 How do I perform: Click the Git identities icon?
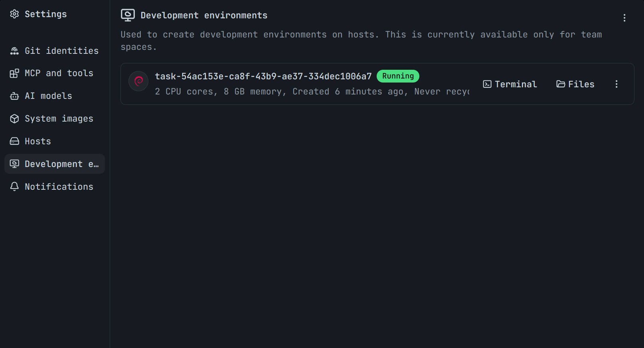pyautogui.click(x=14, y=51)
